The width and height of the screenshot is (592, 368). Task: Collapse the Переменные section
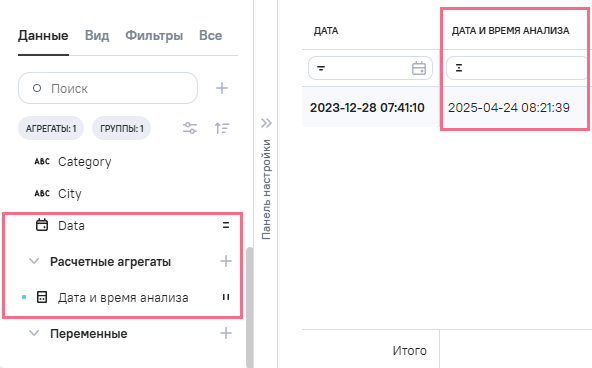coord(34,333)
